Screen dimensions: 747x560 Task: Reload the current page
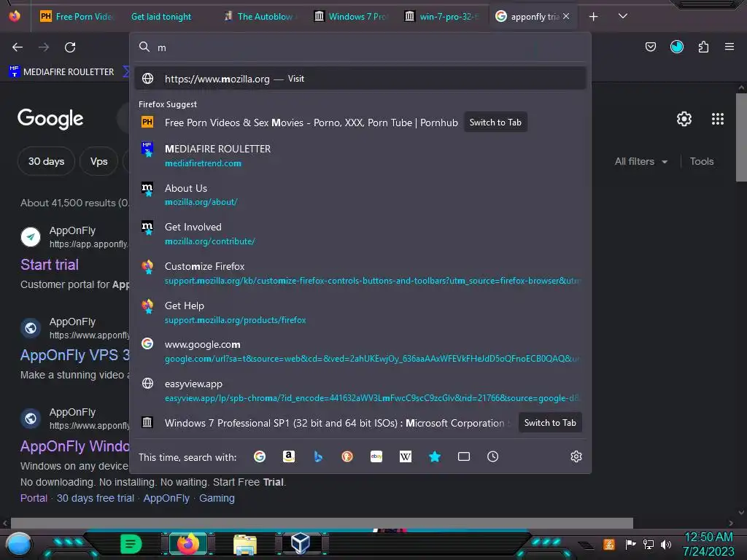pyautogui.click(x=70, y=47)
